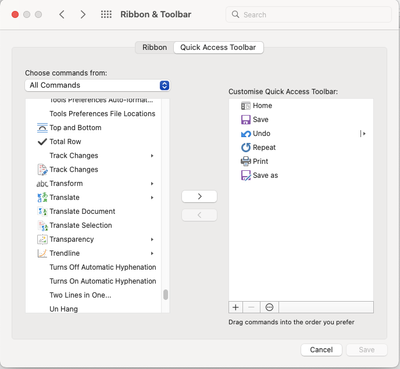Click the greyed Save button
The image size is (400, 369).
(367, 350)
